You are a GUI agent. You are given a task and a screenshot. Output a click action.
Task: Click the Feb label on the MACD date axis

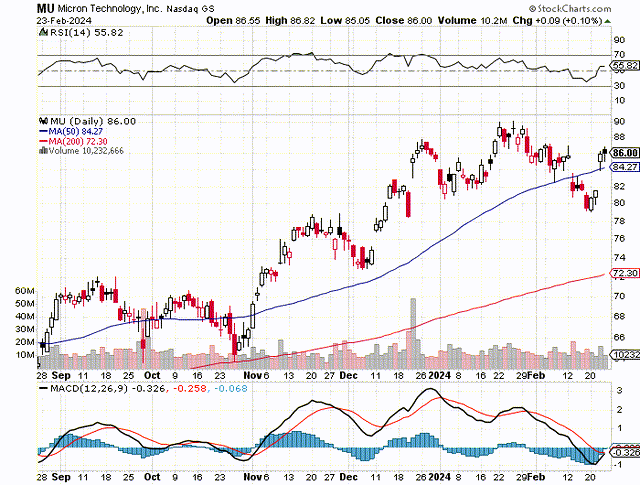pyautogui.click(x=536, y=477)
